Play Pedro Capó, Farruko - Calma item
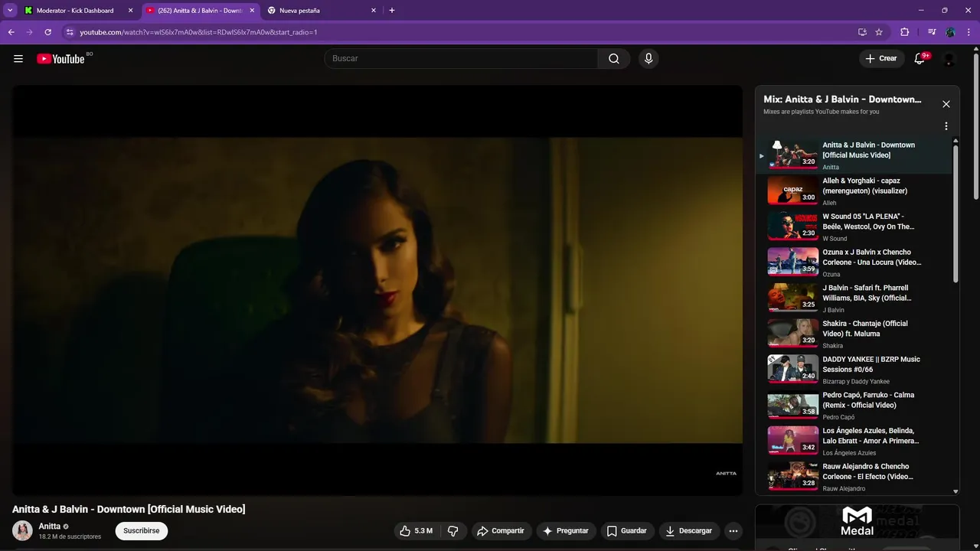This screenshot has height=551, width=980. [854, 406]
